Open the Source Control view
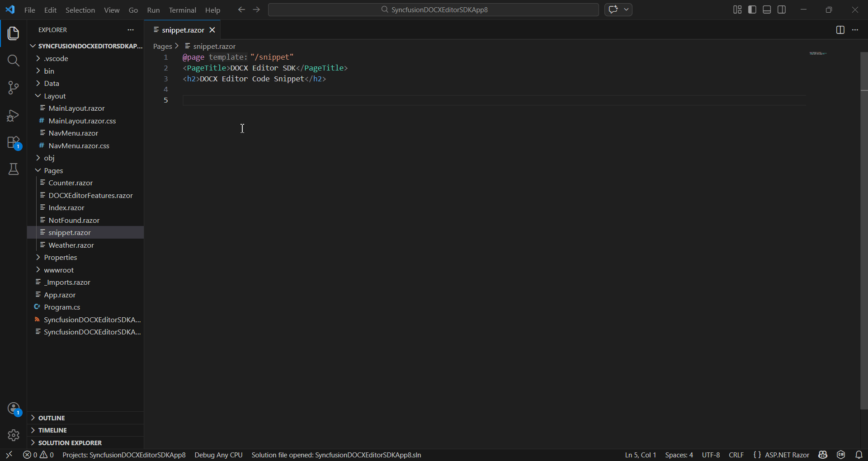This screenshot has height=461, width=868. [13, 88]
